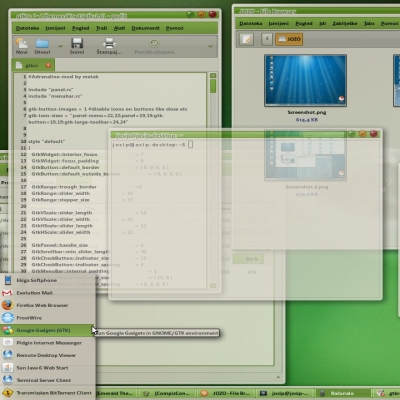Toggle location edit pencil icon in File Browser
The image size is (400, 400).
tap(247, 39)
